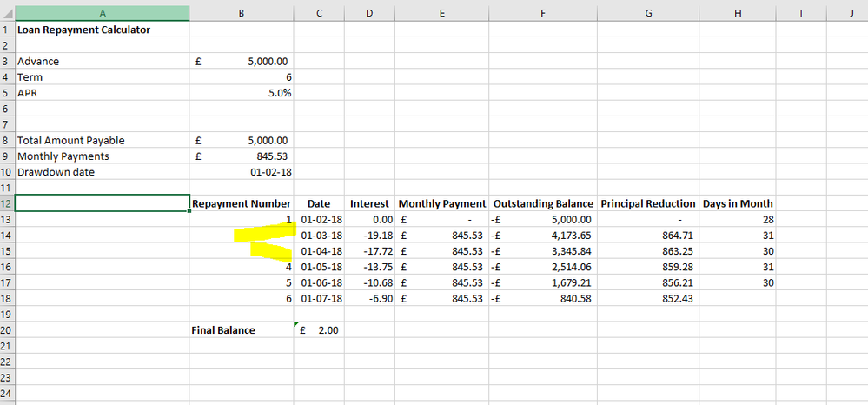The image size is (868, 405).
Task: Click the 'Final Balance' label cell
Action: click(242, 330)
